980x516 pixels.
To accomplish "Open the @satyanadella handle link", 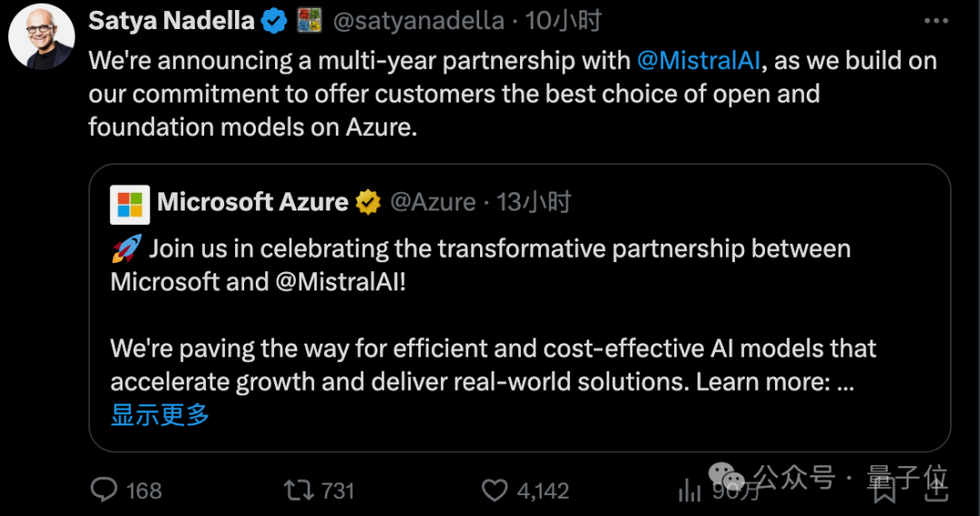I will (418, 21).
